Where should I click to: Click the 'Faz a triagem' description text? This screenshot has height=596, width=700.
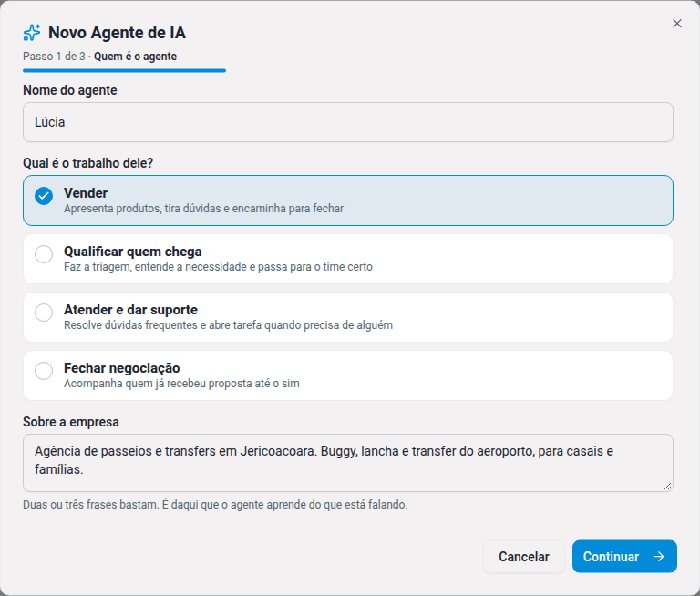click(218, 267)
